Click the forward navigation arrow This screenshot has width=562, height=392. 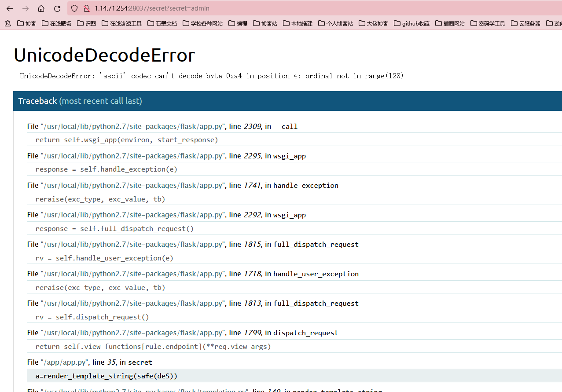(26, 8)
